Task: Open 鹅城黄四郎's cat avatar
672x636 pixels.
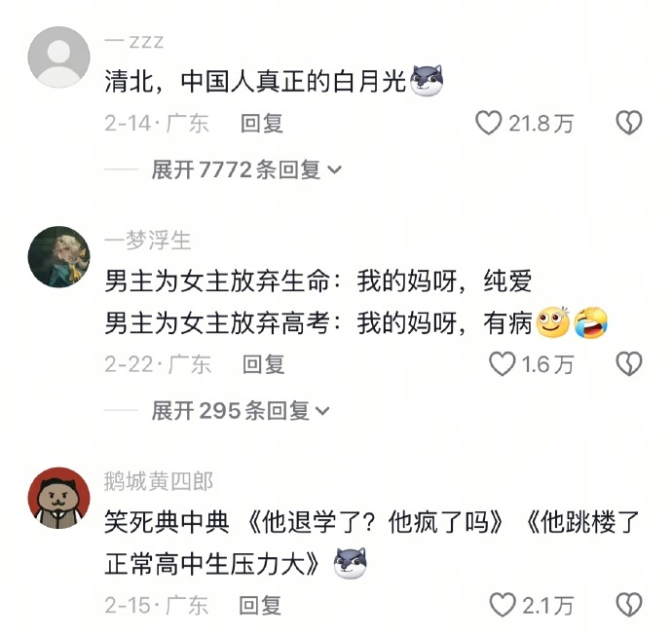Action: pos(58,498)
